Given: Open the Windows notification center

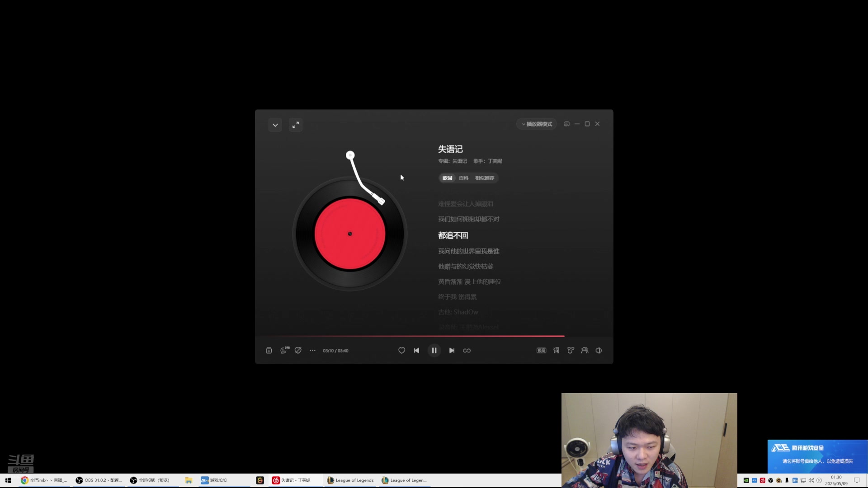Looking at the screenshot, I should click(856, 480).
